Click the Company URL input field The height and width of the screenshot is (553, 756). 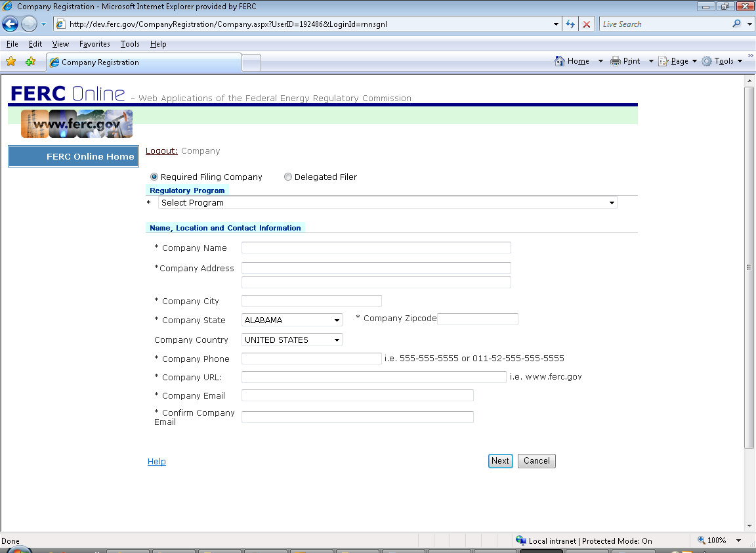tap(373, 377)
